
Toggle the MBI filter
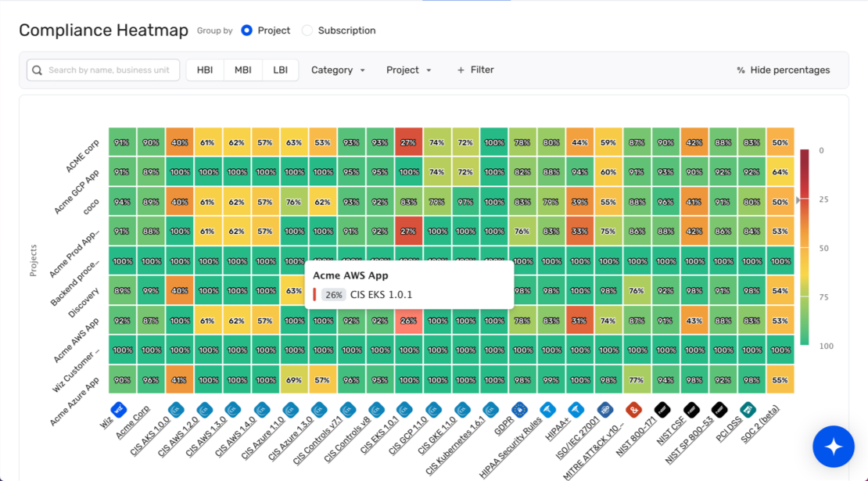click(242, 70)
